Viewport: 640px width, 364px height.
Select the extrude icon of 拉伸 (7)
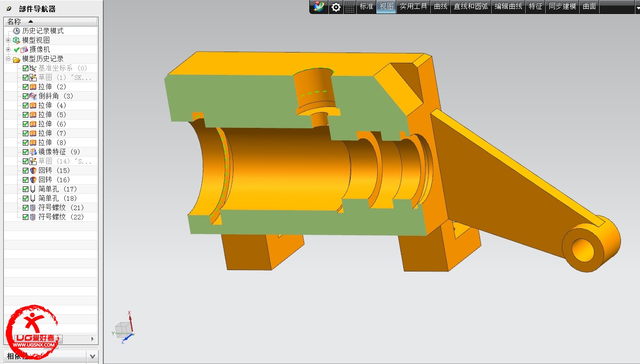[33, 133]
